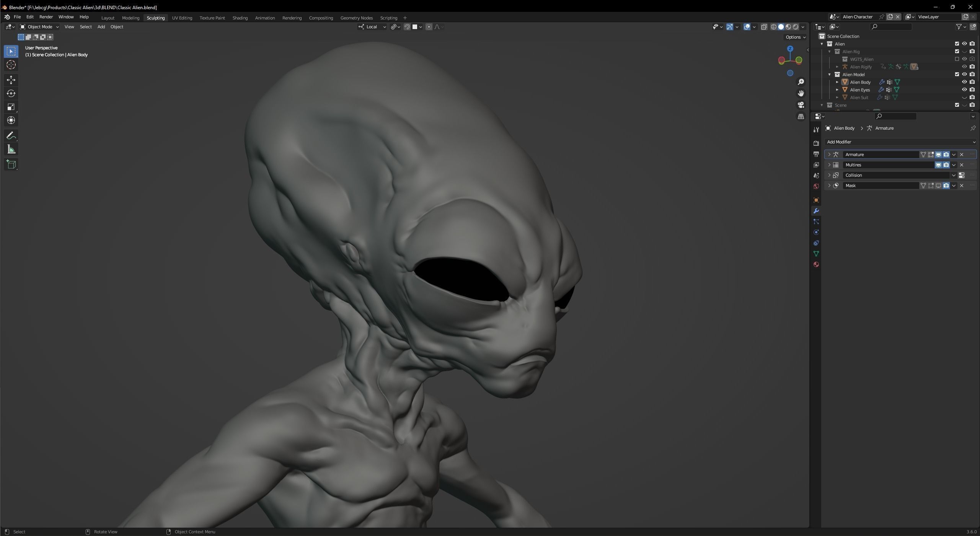Click the zoom view magnifier icon
Screen dimensions: 980x536
(801, 82)
